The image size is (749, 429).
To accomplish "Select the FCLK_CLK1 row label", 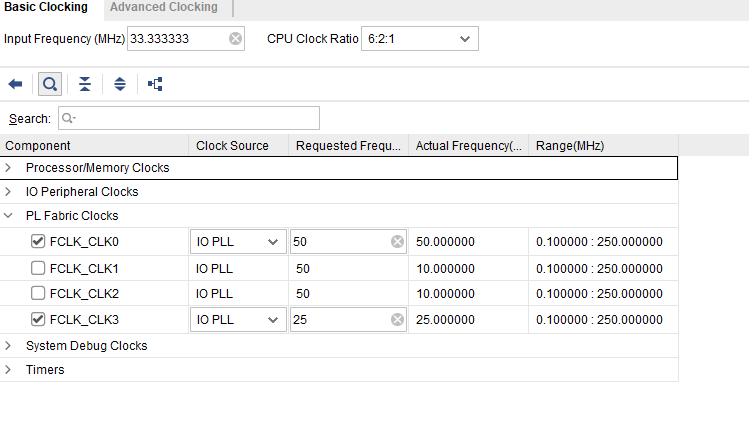I will pyautogui.click(x=84, y=268).
